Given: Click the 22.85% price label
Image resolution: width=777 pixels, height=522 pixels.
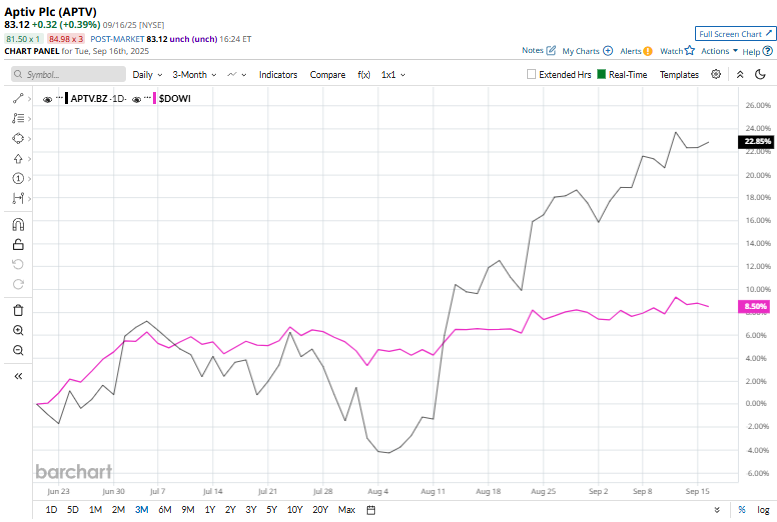Looking at the screenshot, I should (x=756, y=142).
